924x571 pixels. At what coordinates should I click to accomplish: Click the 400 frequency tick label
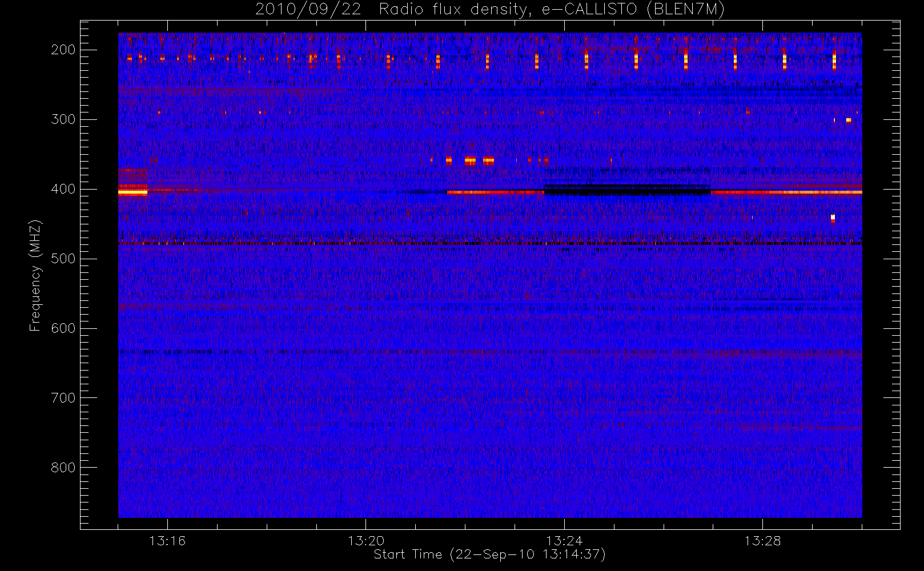(x=63, y=189)
